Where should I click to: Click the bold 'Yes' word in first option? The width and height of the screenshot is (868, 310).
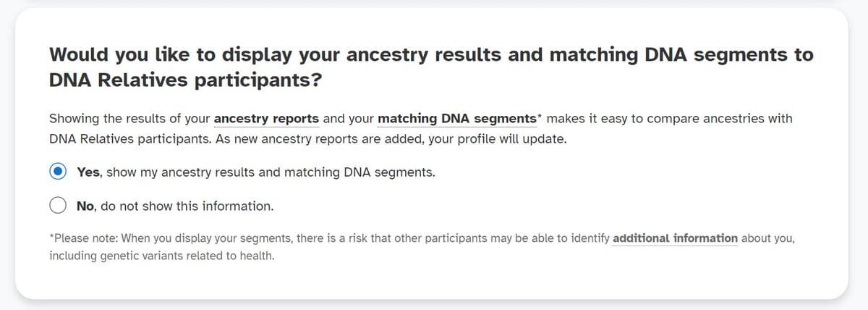click(x=89, y=172)
